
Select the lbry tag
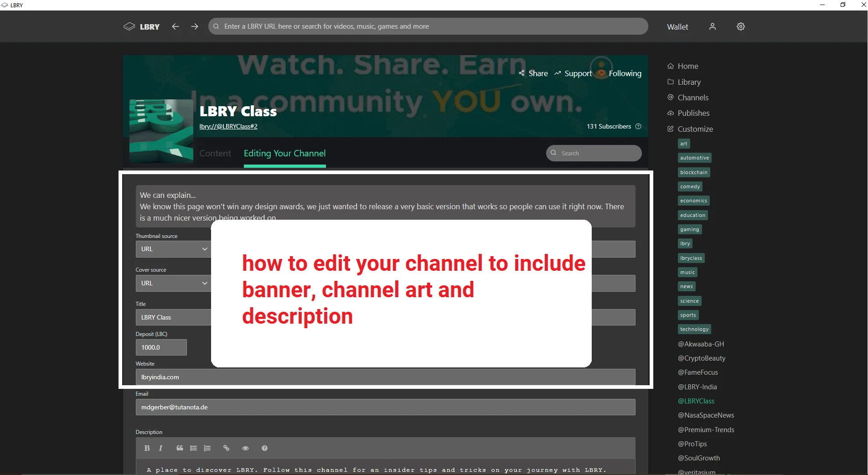pos(685,243)
